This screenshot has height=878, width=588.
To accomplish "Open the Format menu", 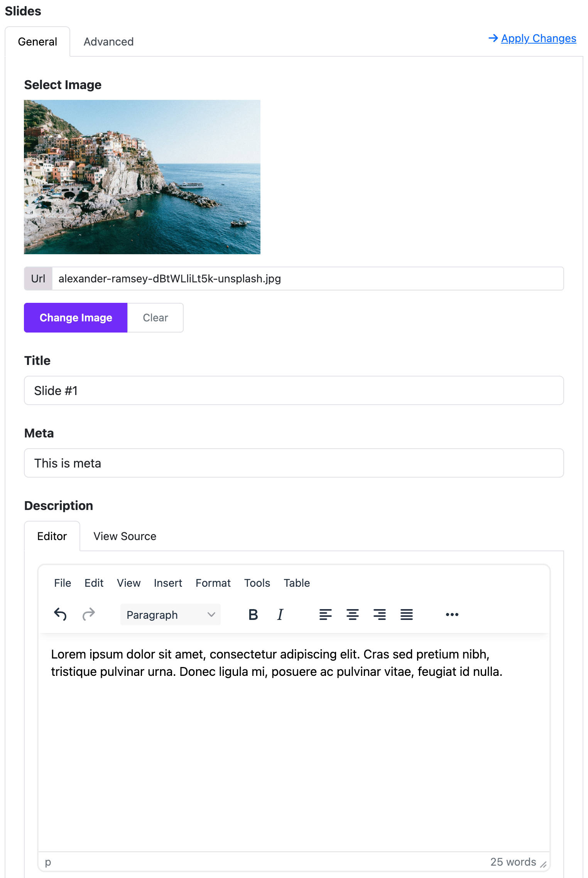I will pyautogui.click(x=213, y=583).
